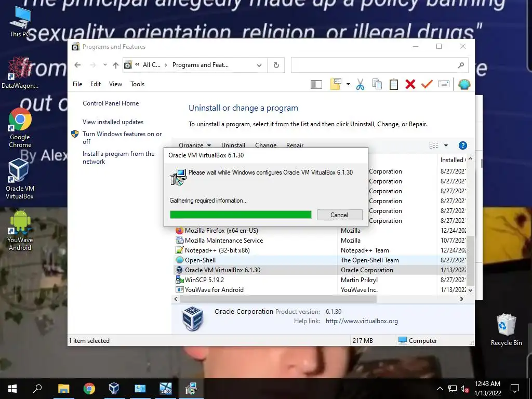532x399 pixels.
Task: Click Install a program from the network
Action: pos(118,157)
